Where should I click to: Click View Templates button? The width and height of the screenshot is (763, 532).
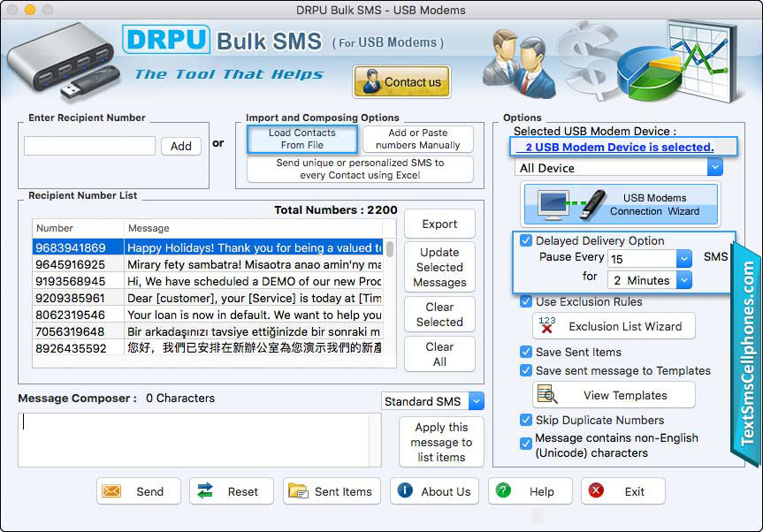[614, 395]
